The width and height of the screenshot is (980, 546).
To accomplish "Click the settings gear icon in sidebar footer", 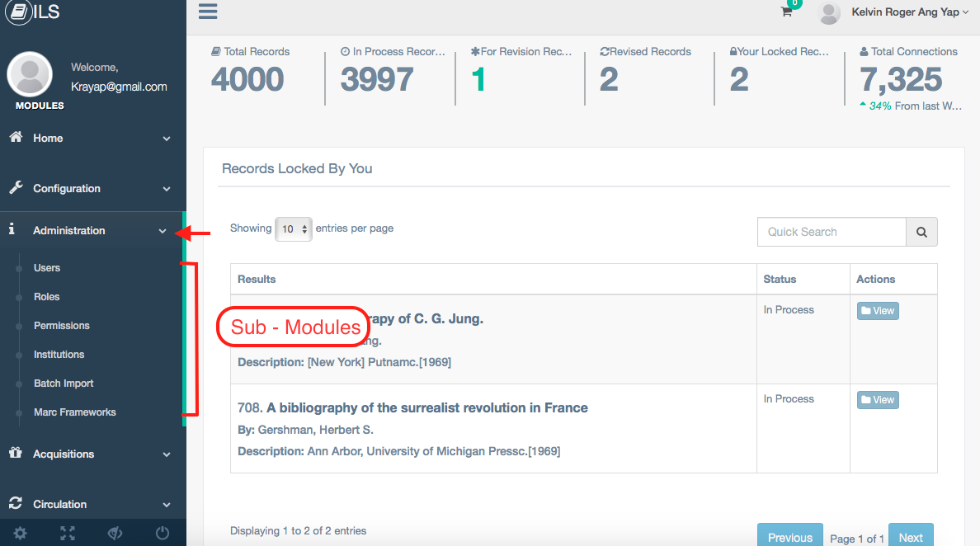I will click(x=20, y=533).
